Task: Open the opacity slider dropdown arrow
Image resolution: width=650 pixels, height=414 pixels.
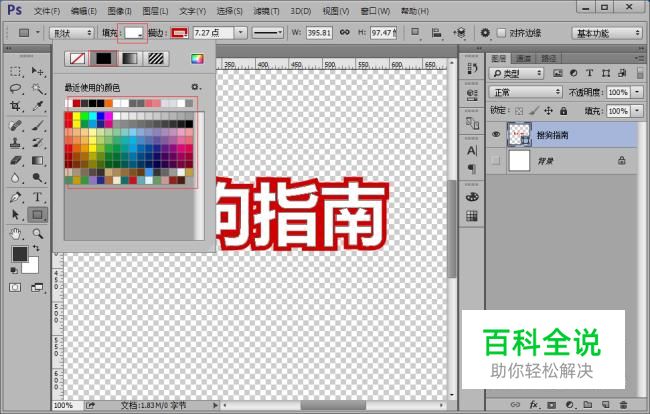Action: click(x=637, y=92)
